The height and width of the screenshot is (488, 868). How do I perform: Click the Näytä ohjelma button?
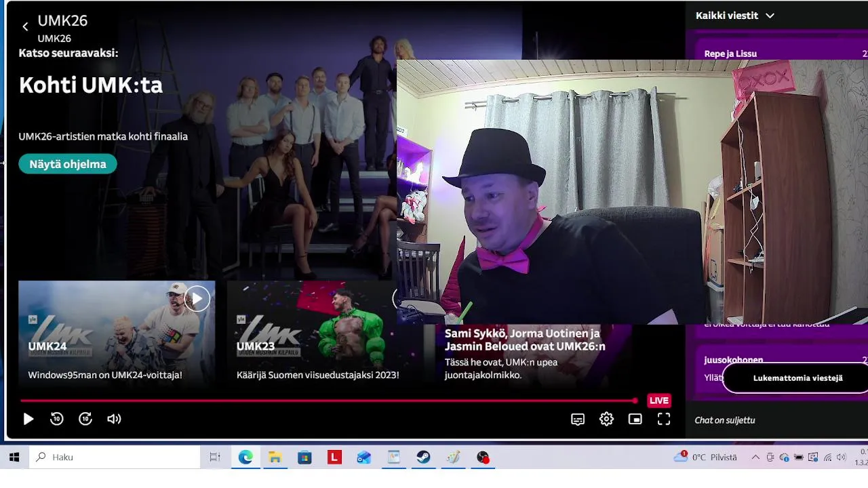68,164
